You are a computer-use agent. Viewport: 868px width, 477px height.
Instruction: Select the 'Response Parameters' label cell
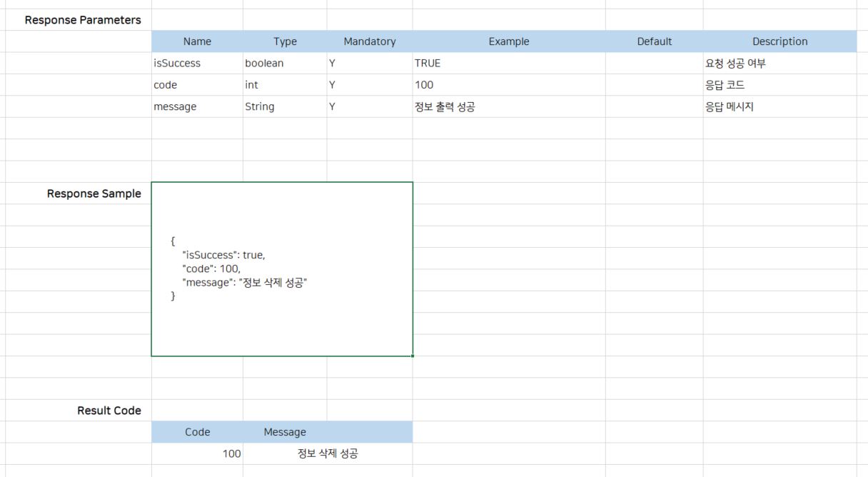pyautogui.click(x=82, y=20)
